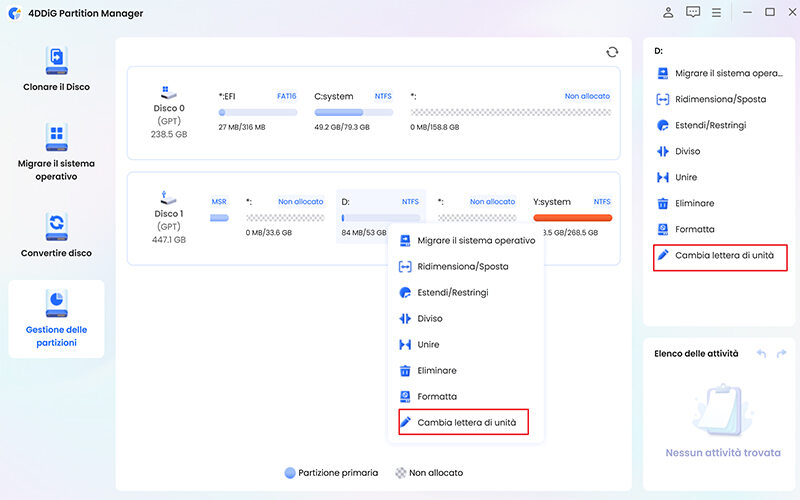This screenshot has width=800, height=500.
Task: Open Migrare il sistema operativo sidebar section
Action: tap(56, 151)
